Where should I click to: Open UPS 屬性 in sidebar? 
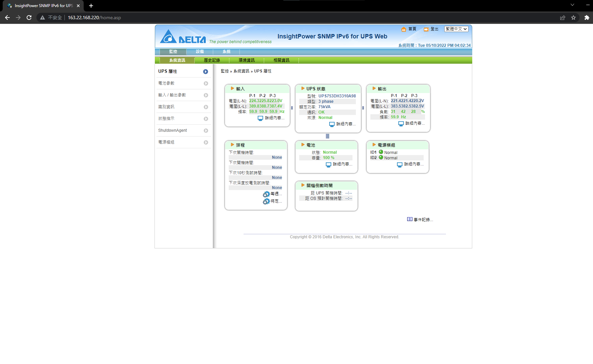tap(168, 71)
